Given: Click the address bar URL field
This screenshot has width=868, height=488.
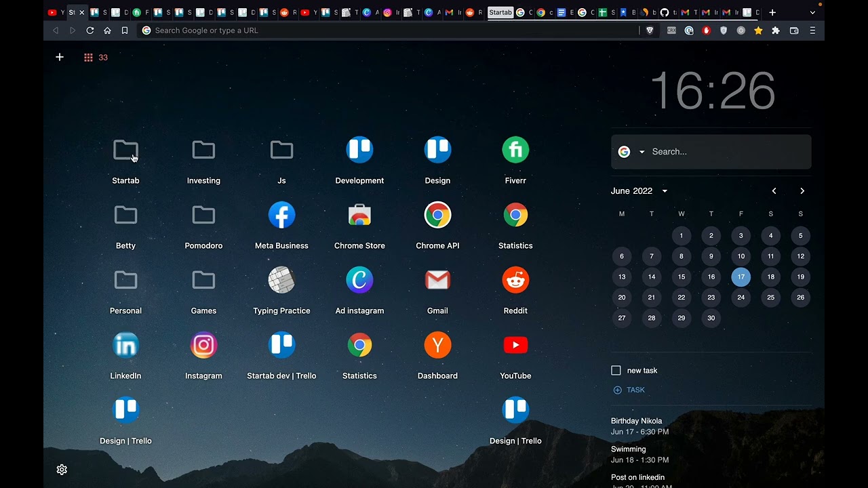Looking at the screenshot, I should pyautogui.click(x=388, y=30).
